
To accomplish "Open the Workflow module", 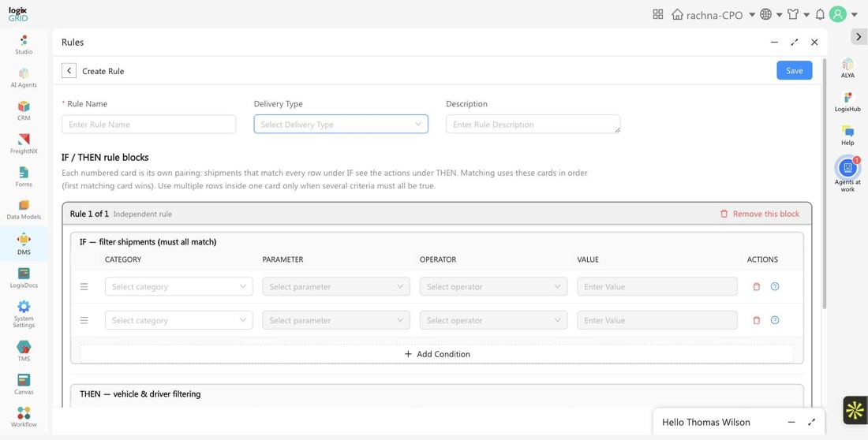I will (24, 417).
